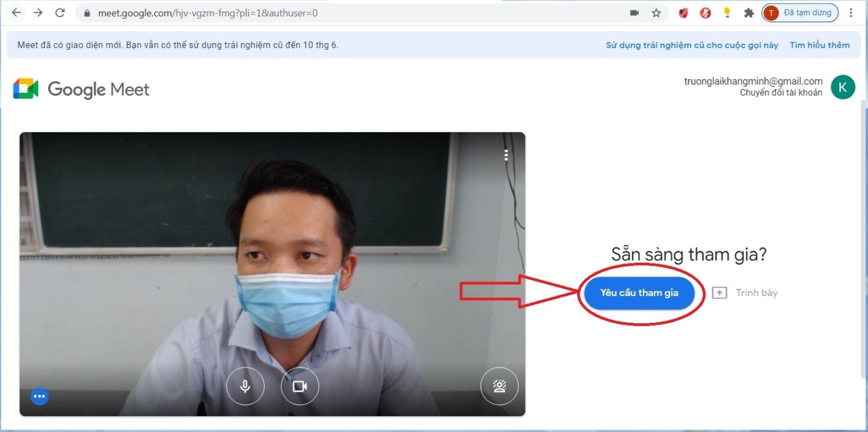Click the address bar URL
Screen dimensions: 868x432
point(208,13)
